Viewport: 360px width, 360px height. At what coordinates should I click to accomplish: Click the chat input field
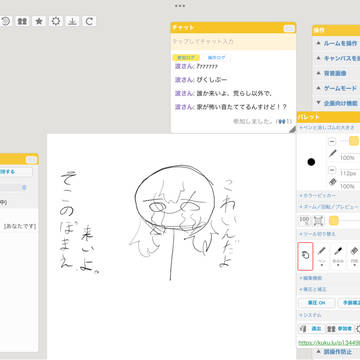tap(233, 42)
